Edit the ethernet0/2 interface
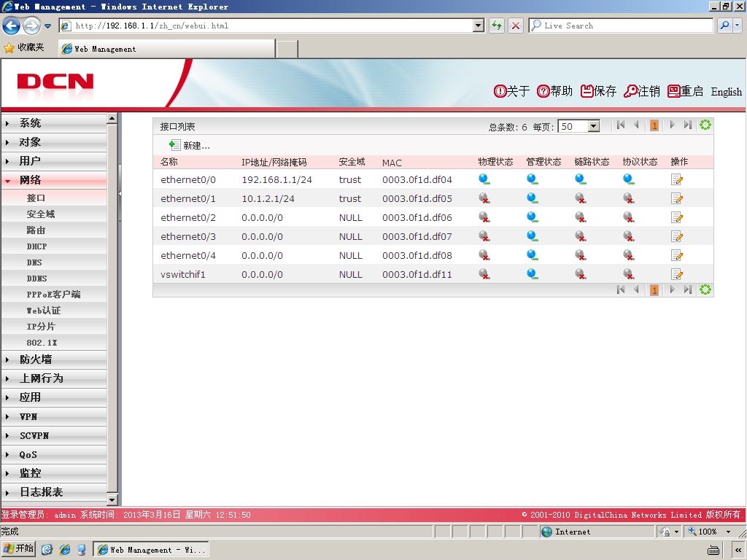Screen dimensions: 747x560 click(676, 217)
